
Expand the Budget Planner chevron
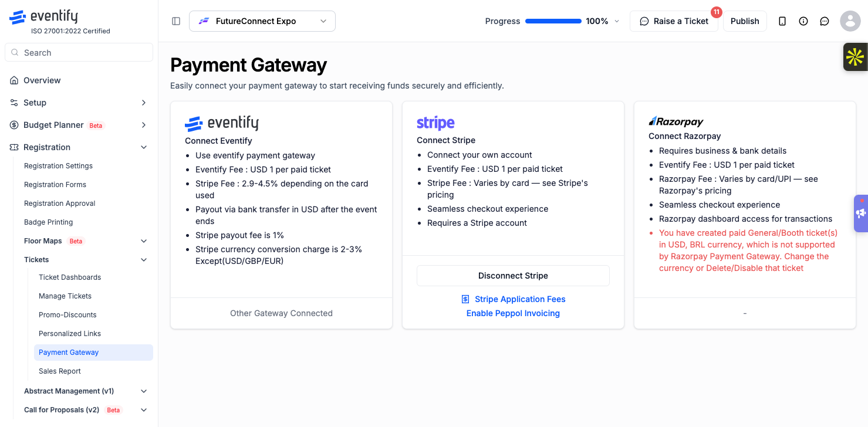tap(144, 125)
